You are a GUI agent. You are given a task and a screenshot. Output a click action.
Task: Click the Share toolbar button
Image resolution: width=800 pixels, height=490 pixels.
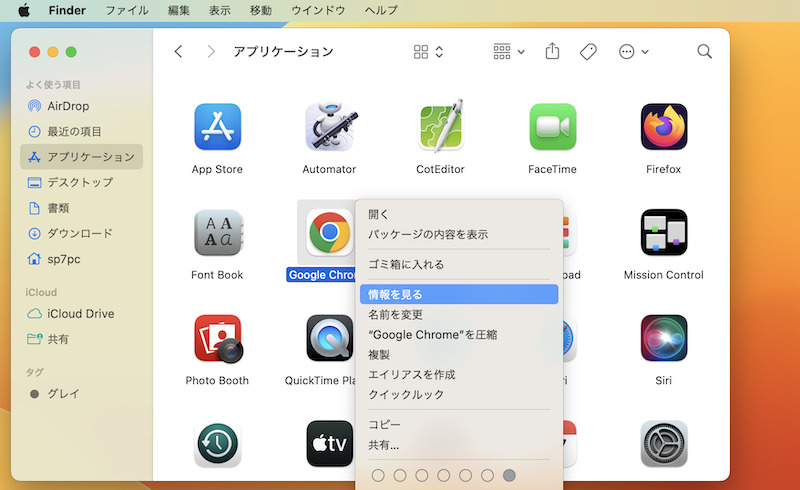552,51
